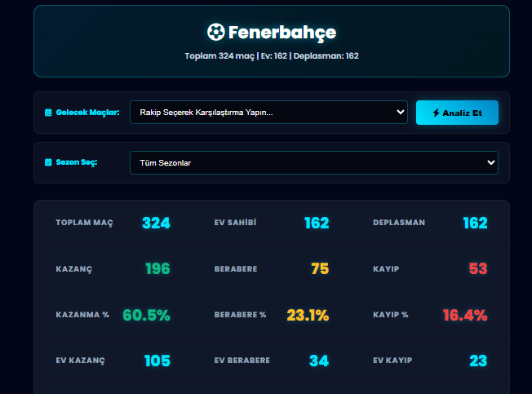Click the EV BERABERE value 34

(x=319, y=361)
